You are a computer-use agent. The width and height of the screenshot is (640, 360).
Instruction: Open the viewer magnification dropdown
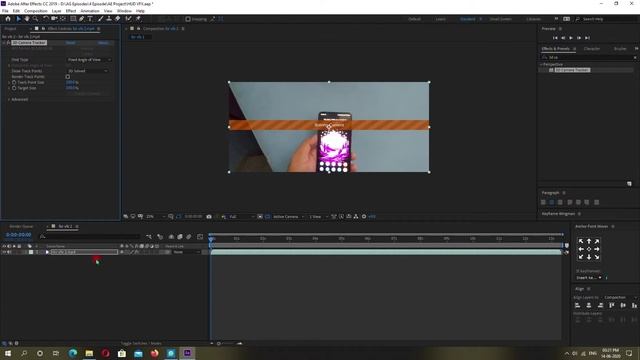[x=156, y=217]
